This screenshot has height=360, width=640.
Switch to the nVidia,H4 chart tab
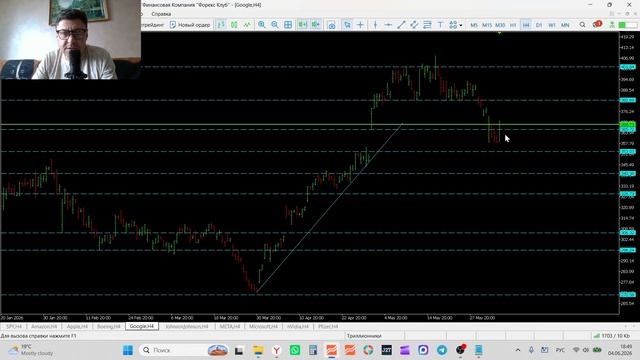tap(298, 327)
